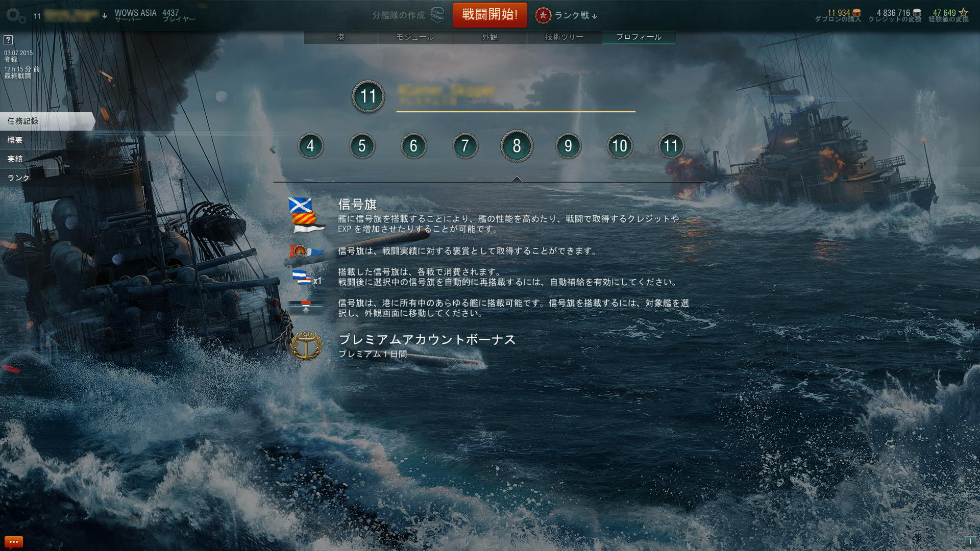Click the question mark help icon

tap(8, 40)
